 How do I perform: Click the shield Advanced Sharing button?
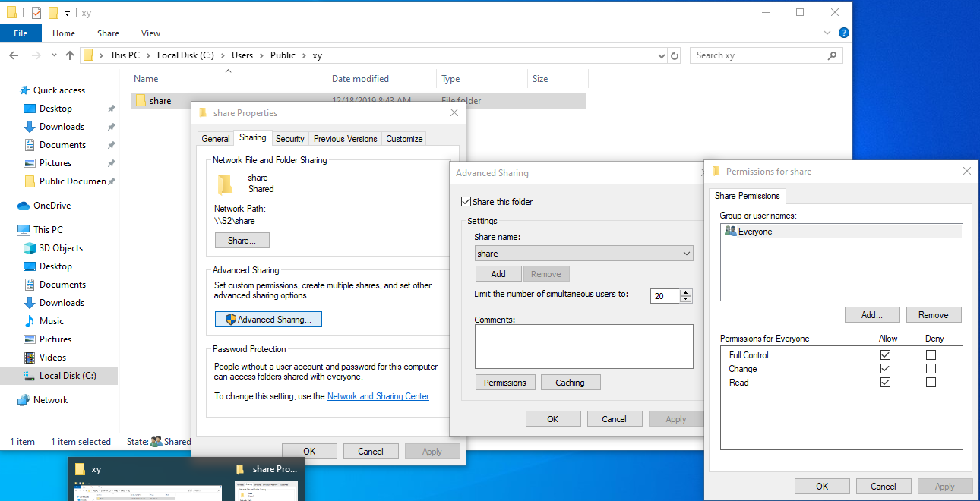268,320
